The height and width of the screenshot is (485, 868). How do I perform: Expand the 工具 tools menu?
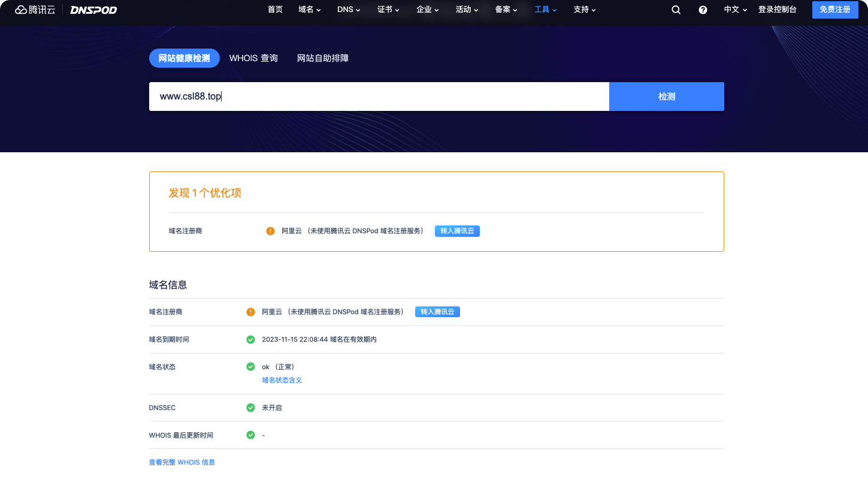546,10
